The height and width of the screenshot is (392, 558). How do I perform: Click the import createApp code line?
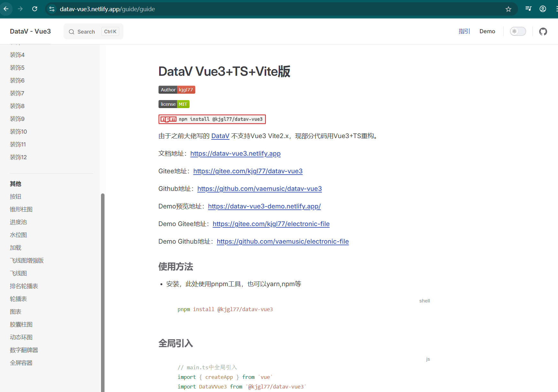coord(225,377)
